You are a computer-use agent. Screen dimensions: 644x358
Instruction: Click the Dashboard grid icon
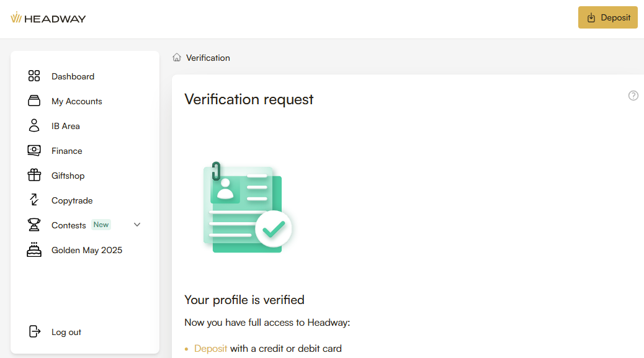click(x=34, y=76)
